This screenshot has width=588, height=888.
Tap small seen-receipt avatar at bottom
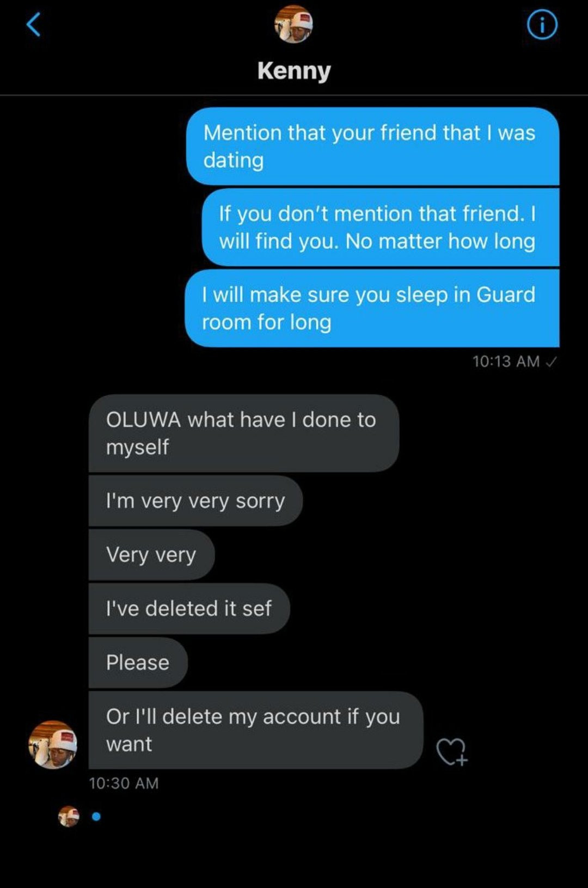tap(69, 816)
